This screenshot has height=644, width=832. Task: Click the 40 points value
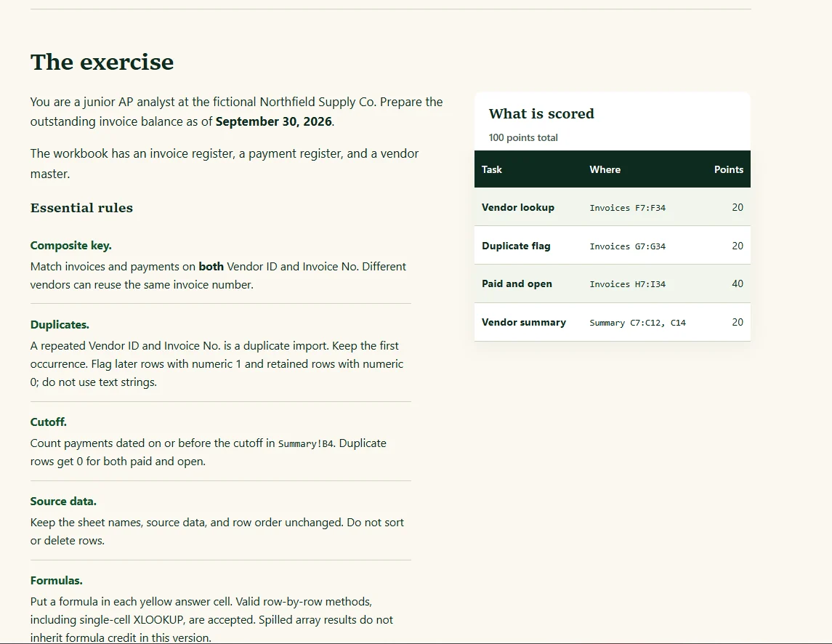[738, 283]
